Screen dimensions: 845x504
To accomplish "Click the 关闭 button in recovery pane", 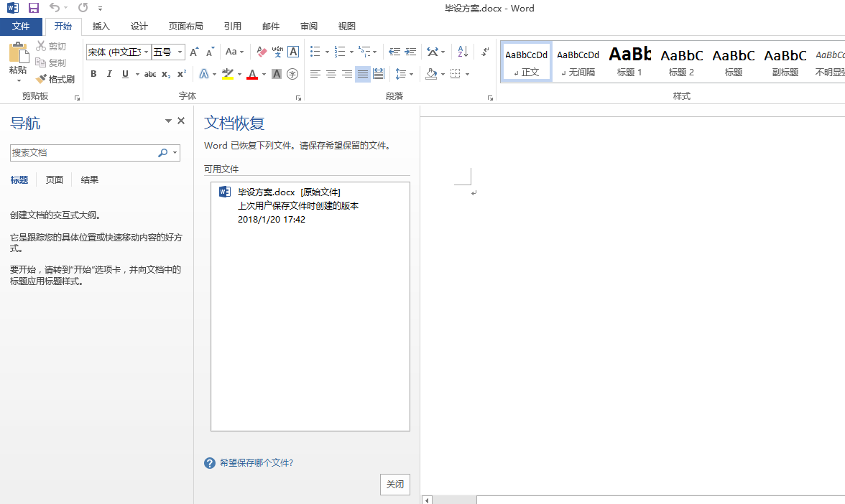I will pos(395,484).
